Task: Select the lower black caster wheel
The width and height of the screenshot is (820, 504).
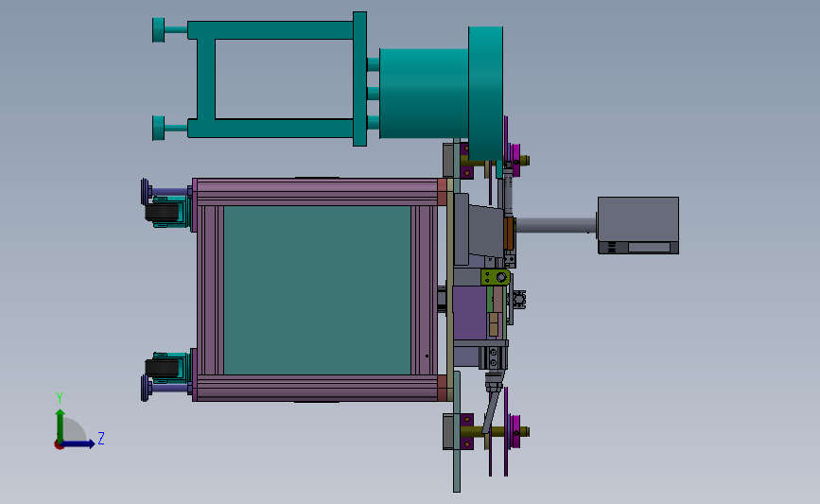Action: click(162, 368)
